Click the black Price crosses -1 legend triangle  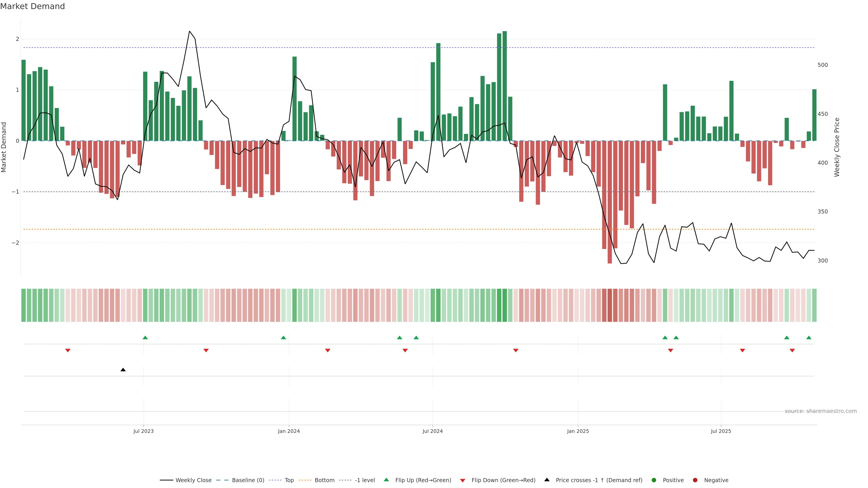pyautogui.click(x=547, y=480)
